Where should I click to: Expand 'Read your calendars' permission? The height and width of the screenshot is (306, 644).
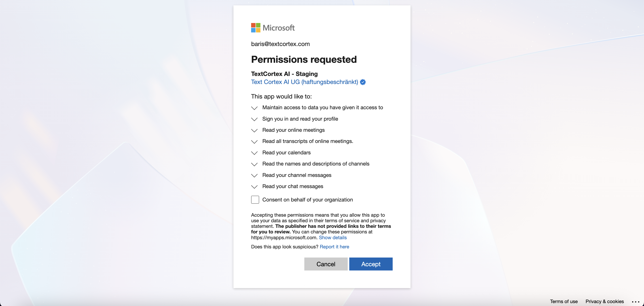(x=254, y=153)
